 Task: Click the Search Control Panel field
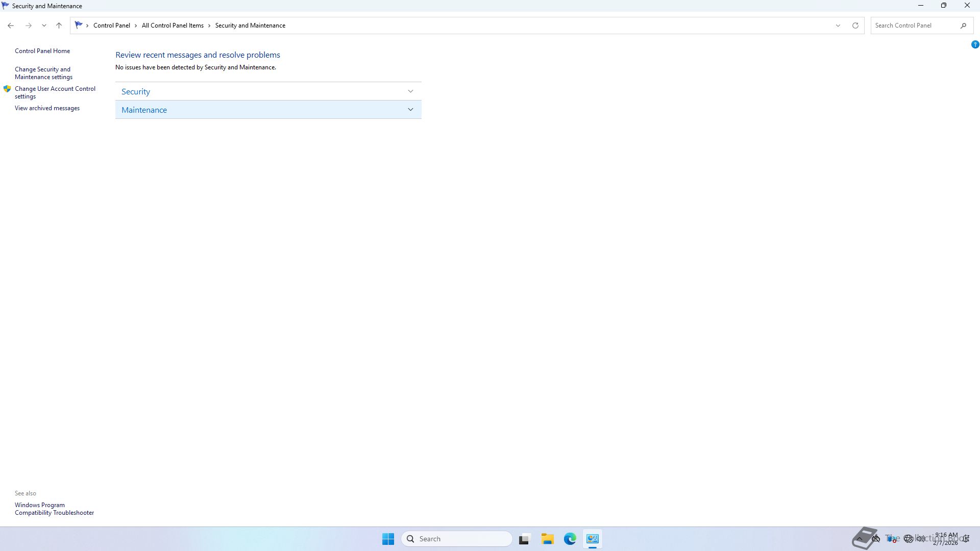pos(914,26)
